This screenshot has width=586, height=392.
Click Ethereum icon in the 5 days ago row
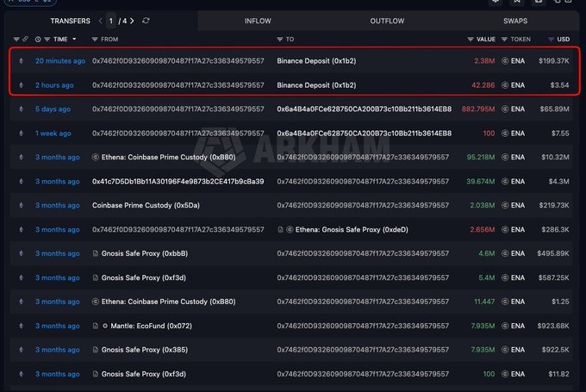(x=22, y=109)
